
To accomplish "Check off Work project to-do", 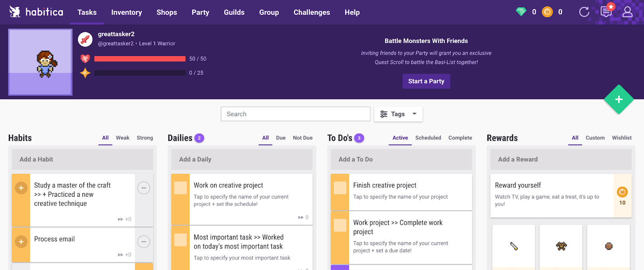I will click(340, 225).
